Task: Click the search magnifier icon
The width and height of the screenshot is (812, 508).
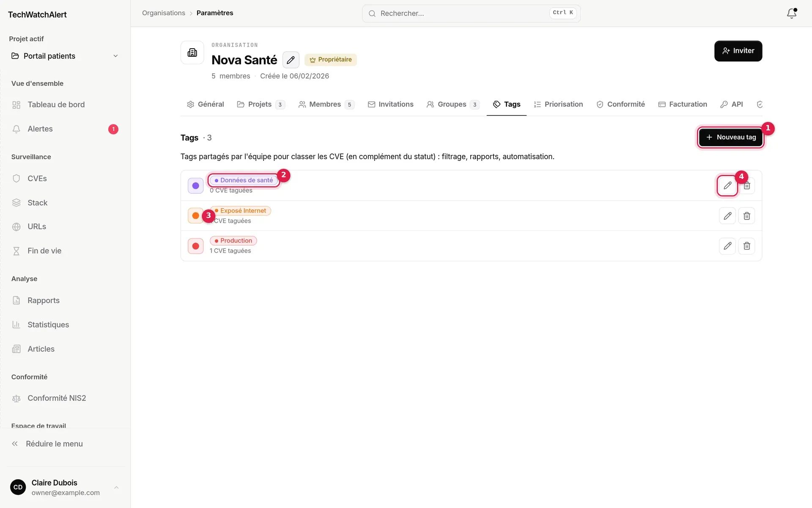Action: [x=372, y=14]
